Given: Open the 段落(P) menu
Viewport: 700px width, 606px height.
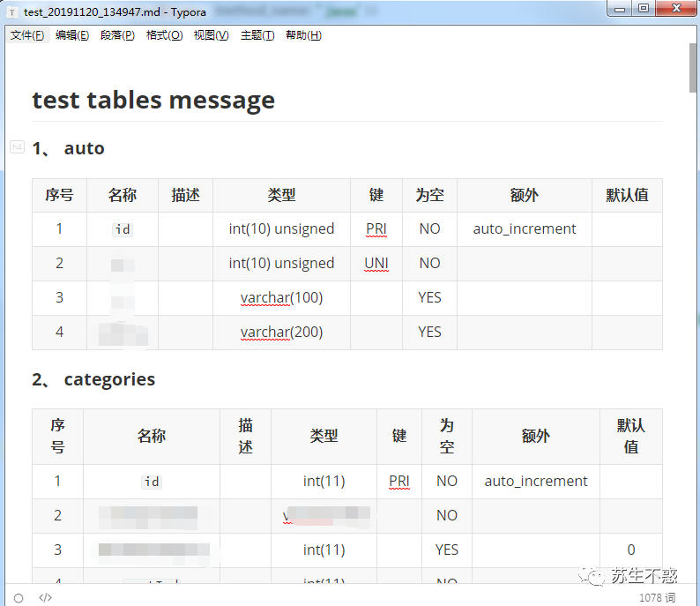Looking at the screenshot, I should pyautogui.click(x=117, y=35).
